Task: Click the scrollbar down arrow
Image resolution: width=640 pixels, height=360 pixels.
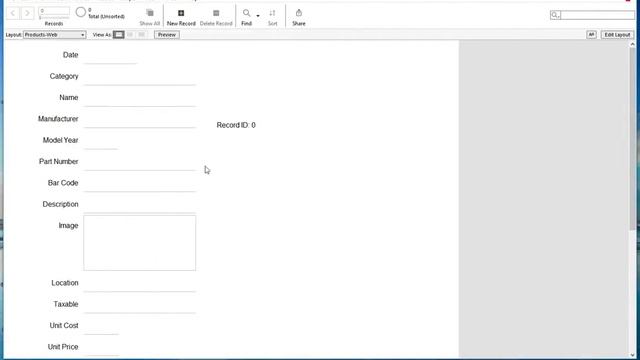Action: (x=632, y=355)
